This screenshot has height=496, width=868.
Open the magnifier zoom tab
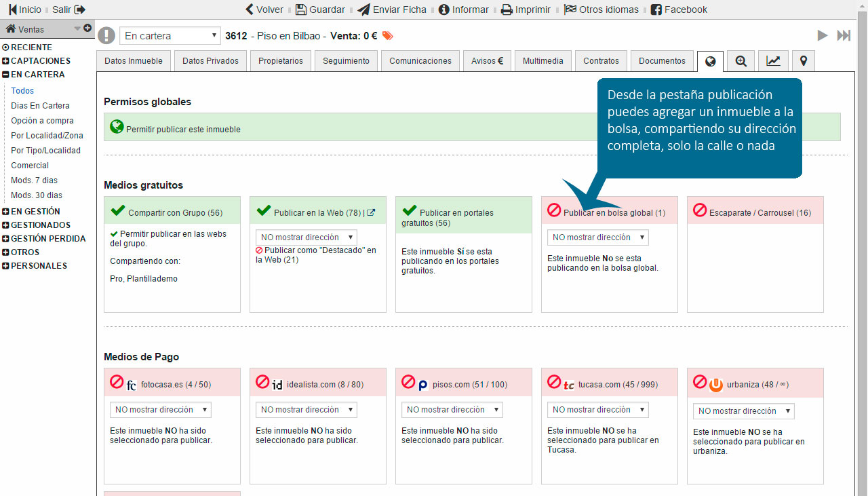tap(741, 61)
